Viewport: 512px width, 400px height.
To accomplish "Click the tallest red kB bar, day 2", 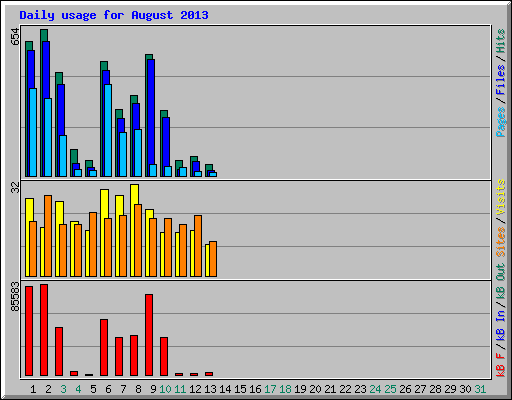I will pyautogui.click(x=44, y=330).
